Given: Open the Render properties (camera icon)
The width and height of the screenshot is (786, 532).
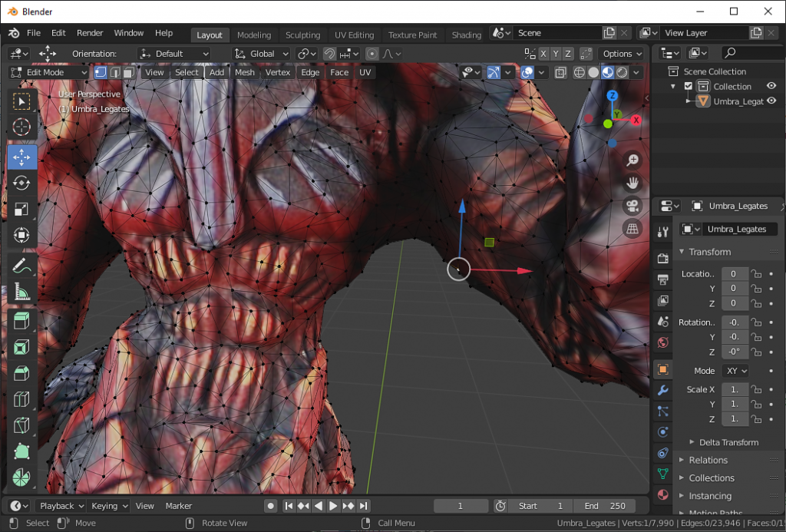Looking at the screenshot, I should (662, 256).
